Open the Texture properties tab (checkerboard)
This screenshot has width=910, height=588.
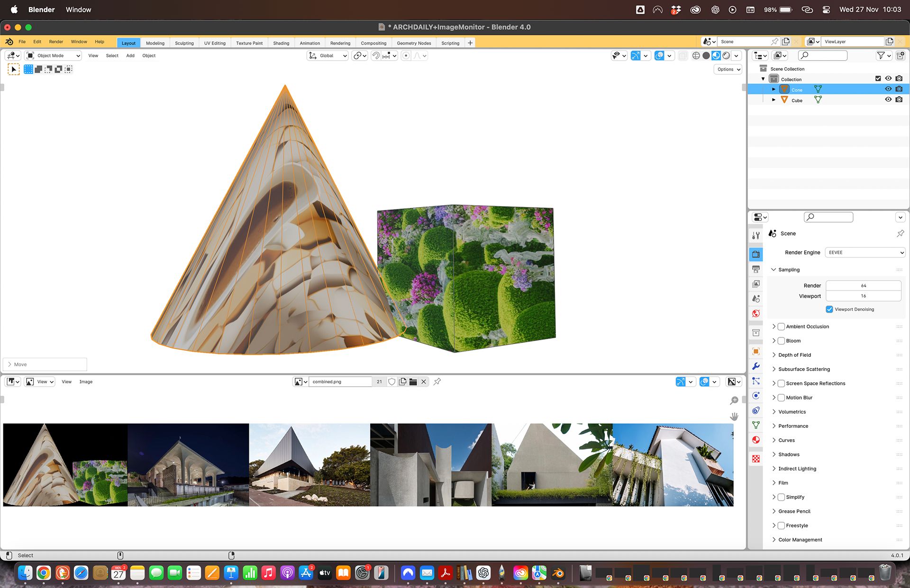756,458
